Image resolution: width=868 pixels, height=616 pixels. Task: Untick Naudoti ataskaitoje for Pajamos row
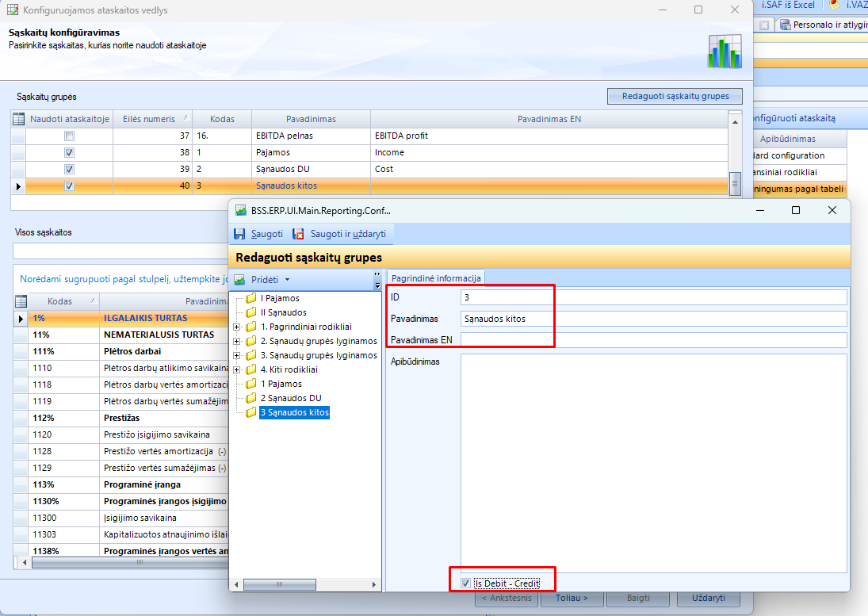pyautogui.click(x=70, y=152)
